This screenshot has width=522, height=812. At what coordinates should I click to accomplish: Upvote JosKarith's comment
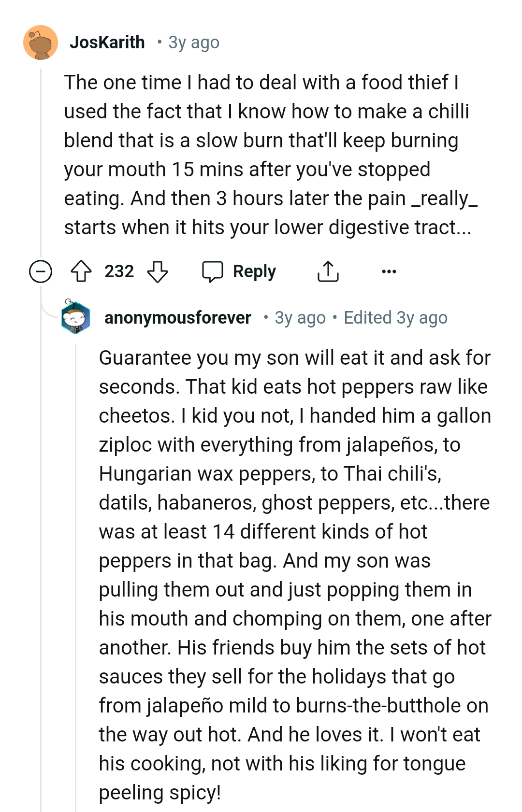pos(81,271)
